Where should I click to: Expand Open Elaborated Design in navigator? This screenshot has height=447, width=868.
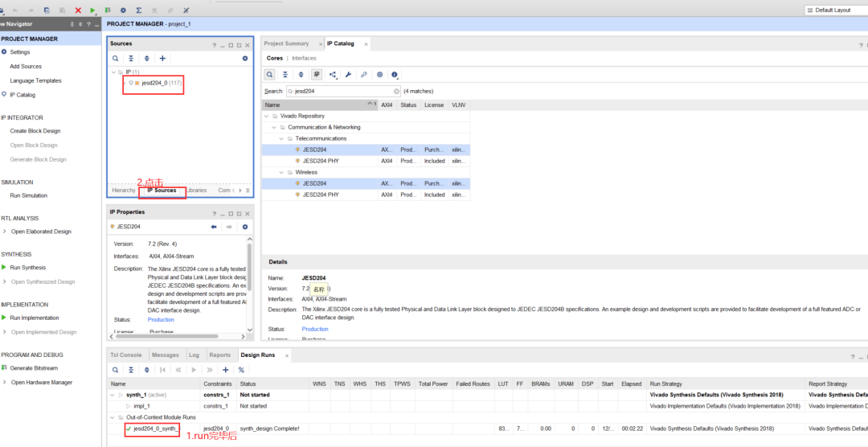tap(5, 232)
